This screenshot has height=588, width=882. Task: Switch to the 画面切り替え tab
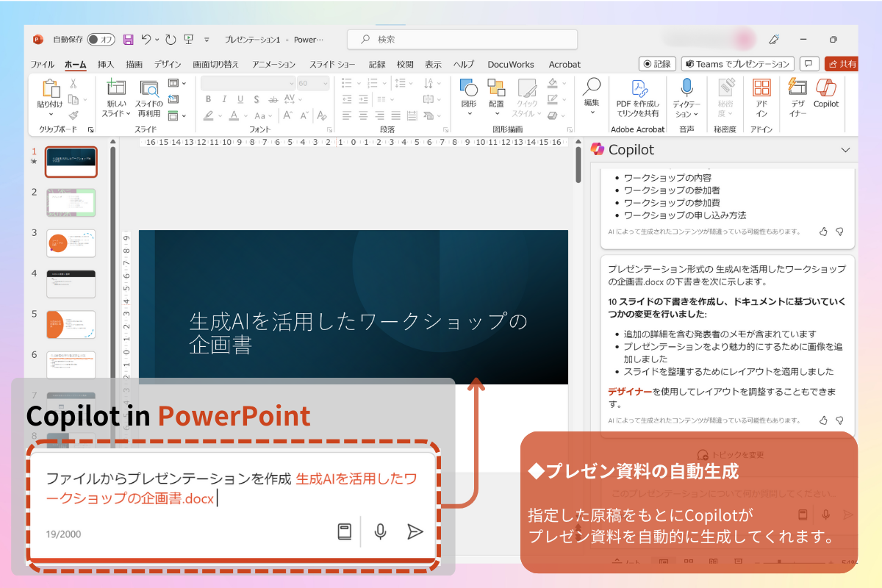216,65
